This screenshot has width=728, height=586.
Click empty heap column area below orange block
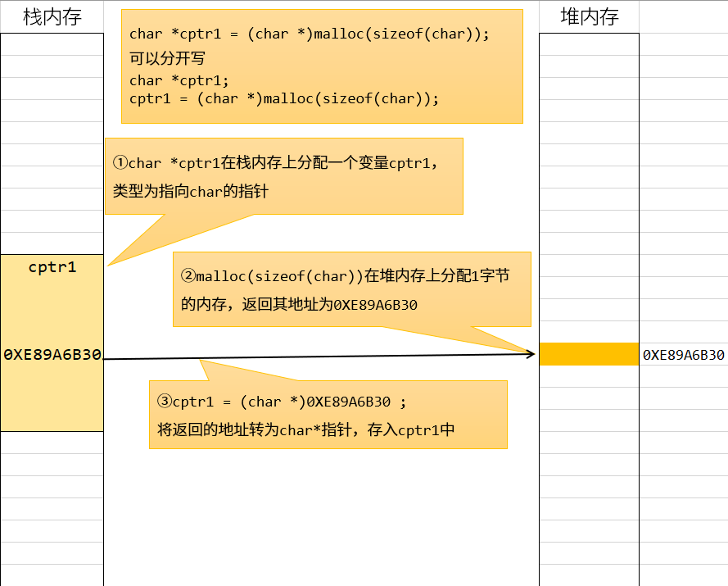[589, 475]
